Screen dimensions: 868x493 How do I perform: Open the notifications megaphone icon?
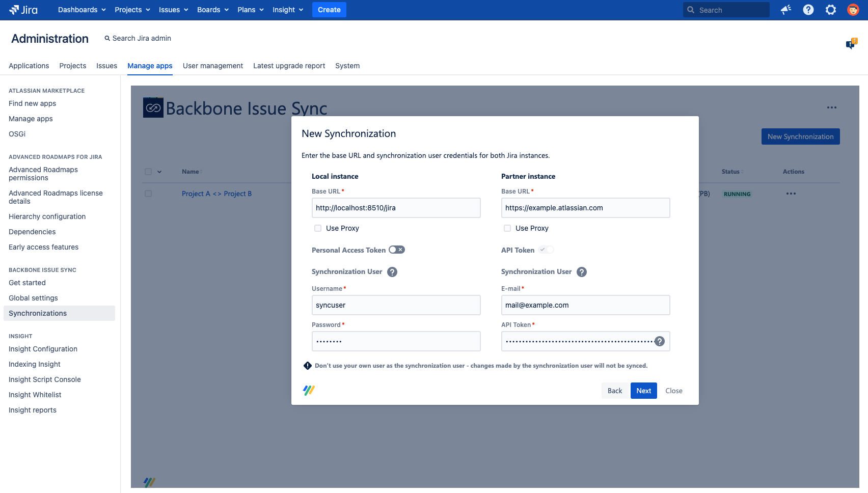click(x=786, y=10)
